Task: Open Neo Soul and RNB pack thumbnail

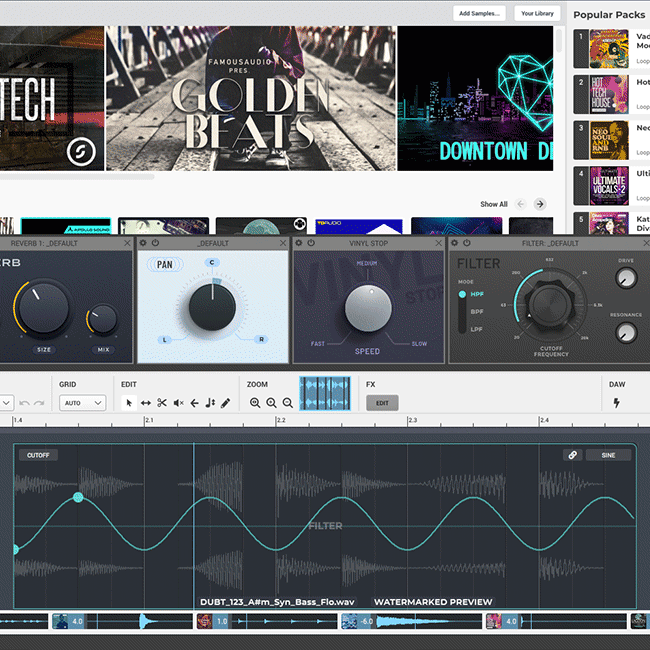Action: pos(609,140)
